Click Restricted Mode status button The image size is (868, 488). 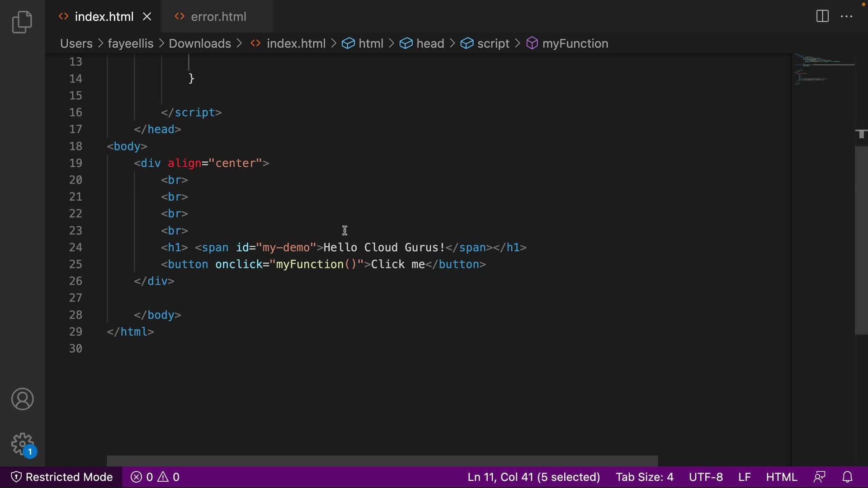[61, 477]
